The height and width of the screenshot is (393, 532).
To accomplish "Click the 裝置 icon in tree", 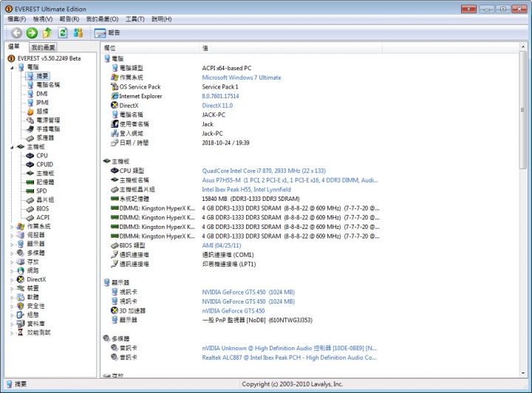I will coord(21,288).
